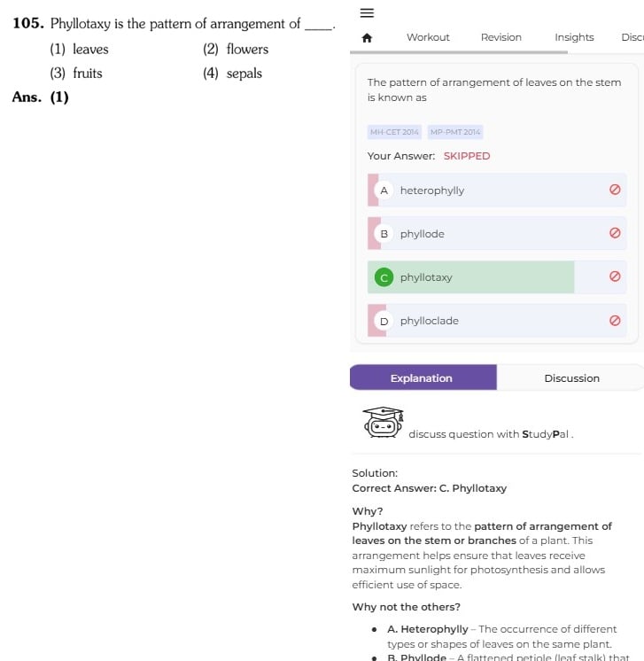
Task: Go to home via house icon
Action: [367, 38]
